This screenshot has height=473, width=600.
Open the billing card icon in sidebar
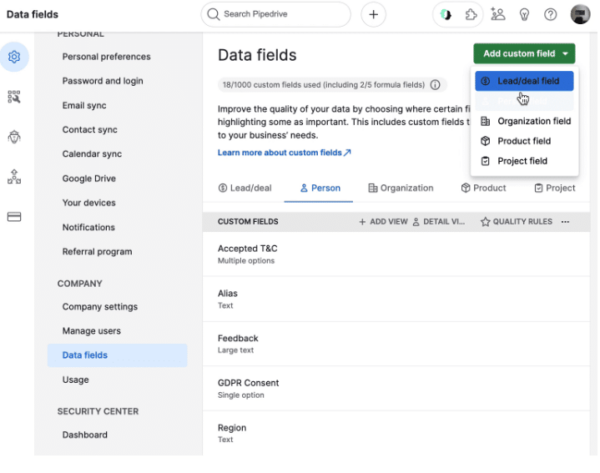14,217
